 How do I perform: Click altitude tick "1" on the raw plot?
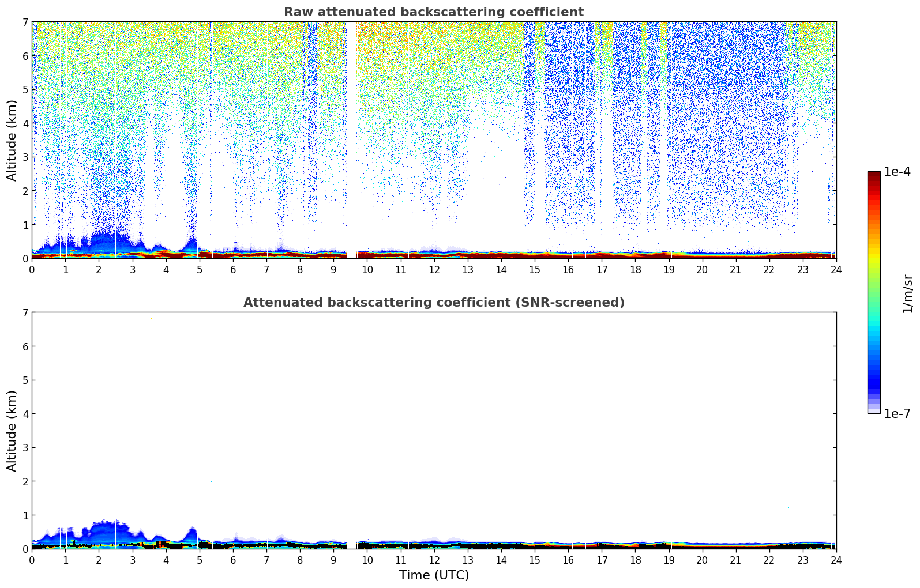pos(25,225)
